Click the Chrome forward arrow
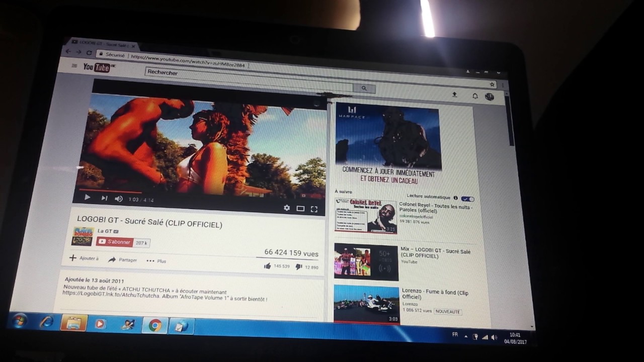This screenshot has width=644, height=362. tap(78, 52)
